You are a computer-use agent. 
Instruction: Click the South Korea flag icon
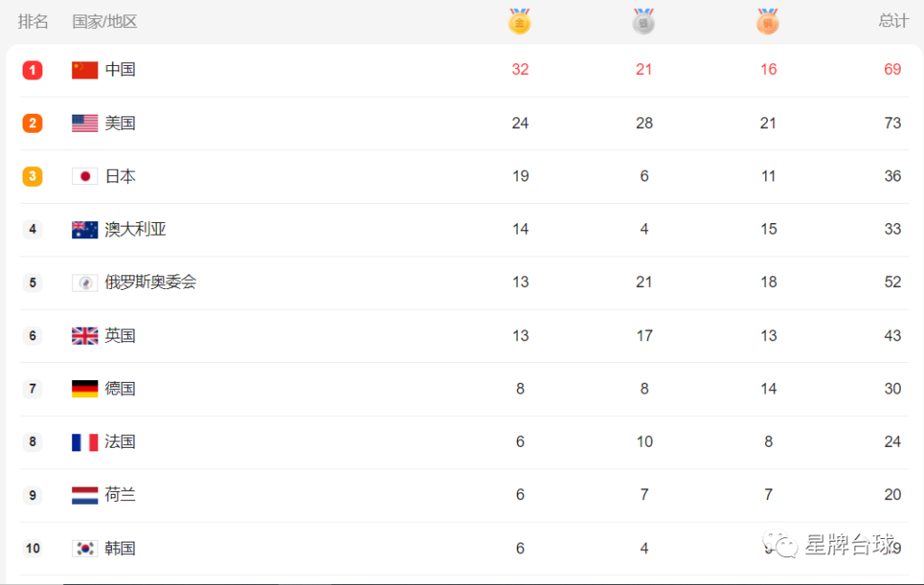pos(85,548)
